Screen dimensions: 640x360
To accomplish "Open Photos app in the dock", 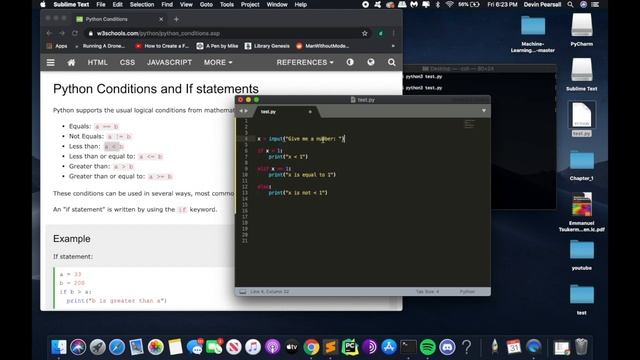I will (x=156, y=347).
